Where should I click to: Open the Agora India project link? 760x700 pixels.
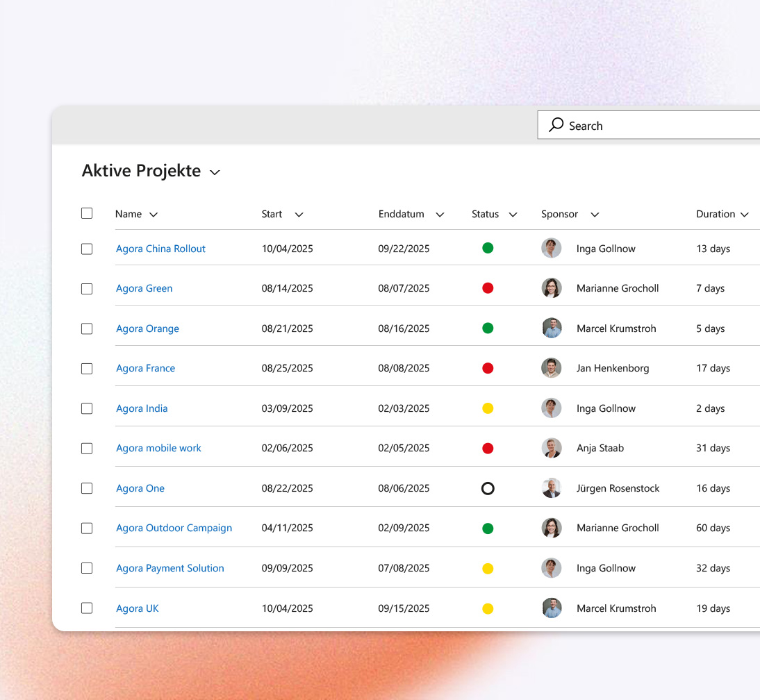pos(142,408)
